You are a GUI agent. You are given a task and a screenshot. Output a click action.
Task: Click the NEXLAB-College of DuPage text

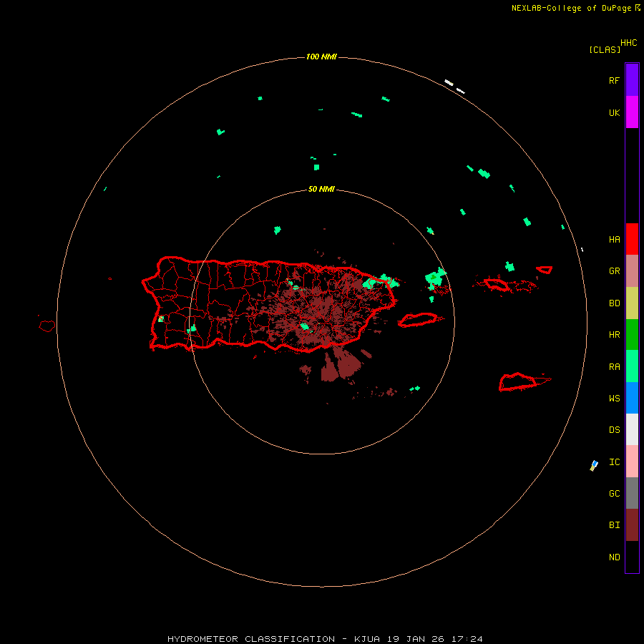tap(572, 8)
